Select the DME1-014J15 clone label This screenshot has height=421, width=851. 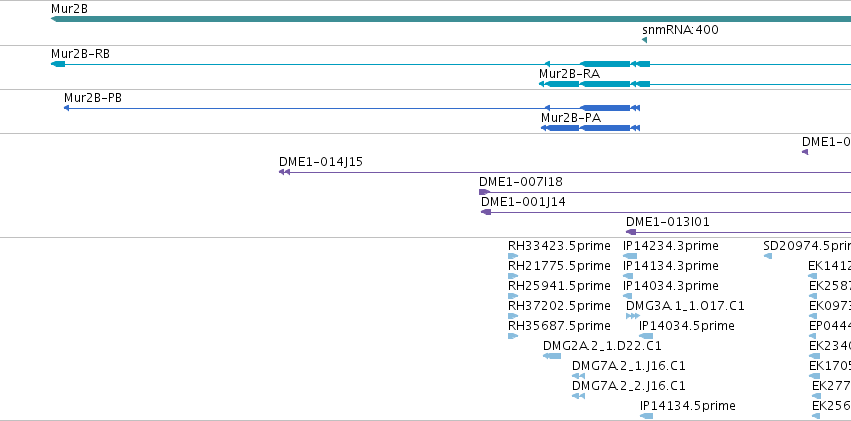coord(321,162)
